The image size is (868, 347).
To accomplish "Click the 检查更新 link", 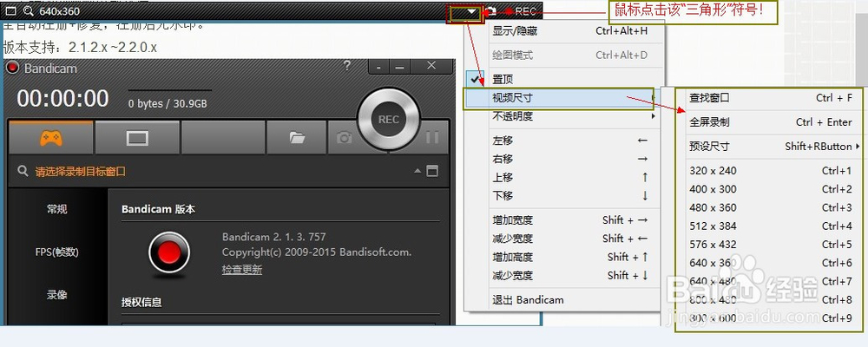I will click(242, 270).
